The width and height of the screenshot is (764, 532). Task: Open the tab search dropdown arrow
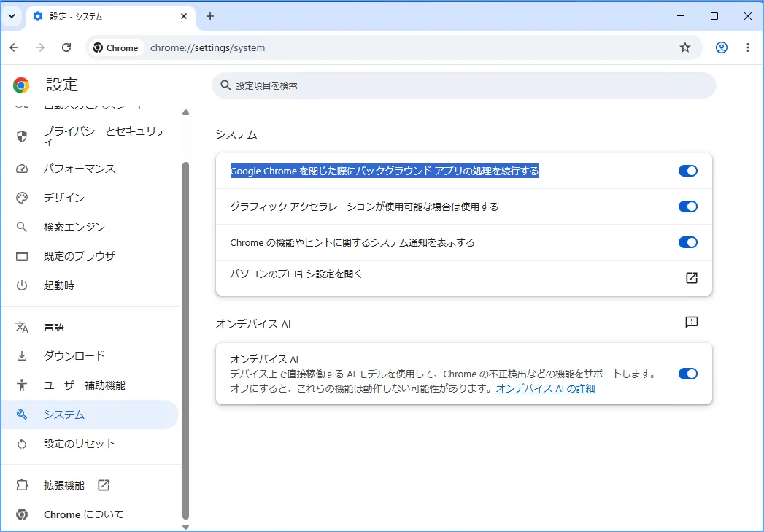point(12,16)
